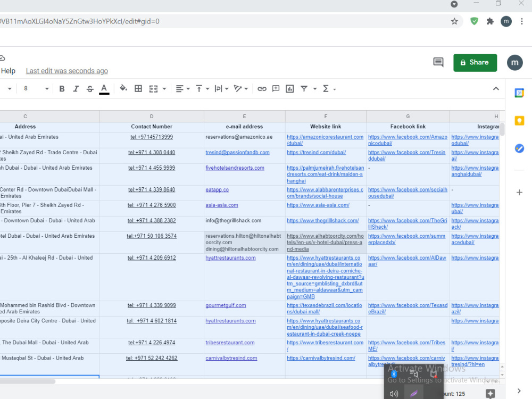The image size is (532, 399).
Task: Open comment history icon
Action: (x=438, y=62)
